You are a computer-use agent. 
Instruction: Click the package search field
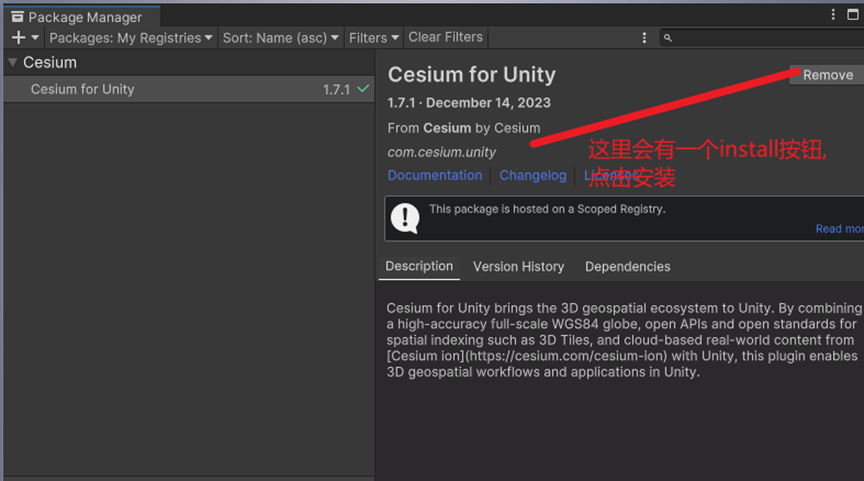click(x=762, y=37)
